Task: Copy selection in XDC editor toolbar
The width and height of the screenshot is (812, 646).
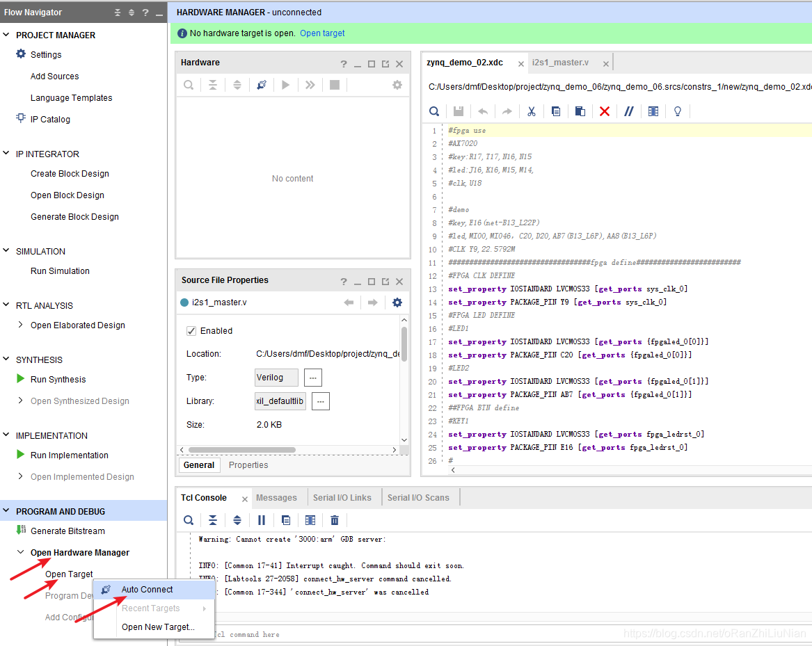Action: 556,111
